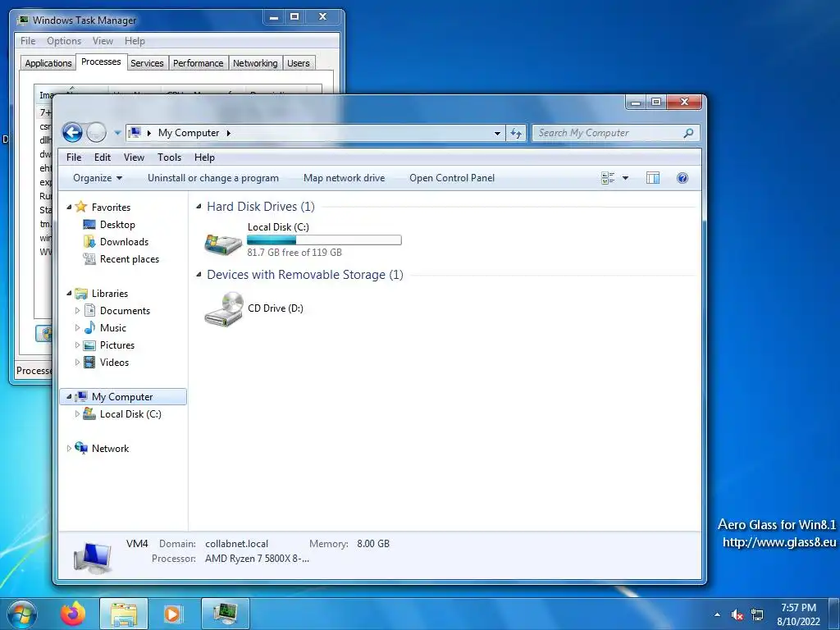Open the recent pages dropdown arrow
Viewport: 840px width, 630px height.
[117, 133]
